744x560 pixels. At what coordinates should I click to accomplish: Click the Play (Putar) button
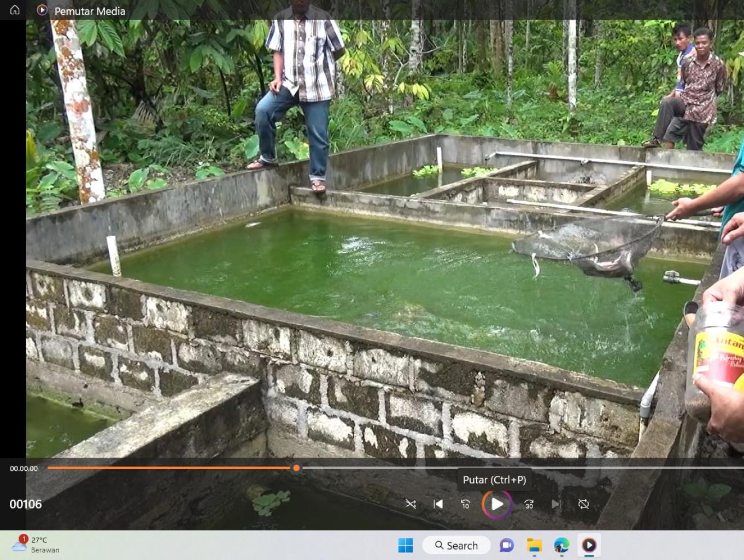[x=496, y=504]
